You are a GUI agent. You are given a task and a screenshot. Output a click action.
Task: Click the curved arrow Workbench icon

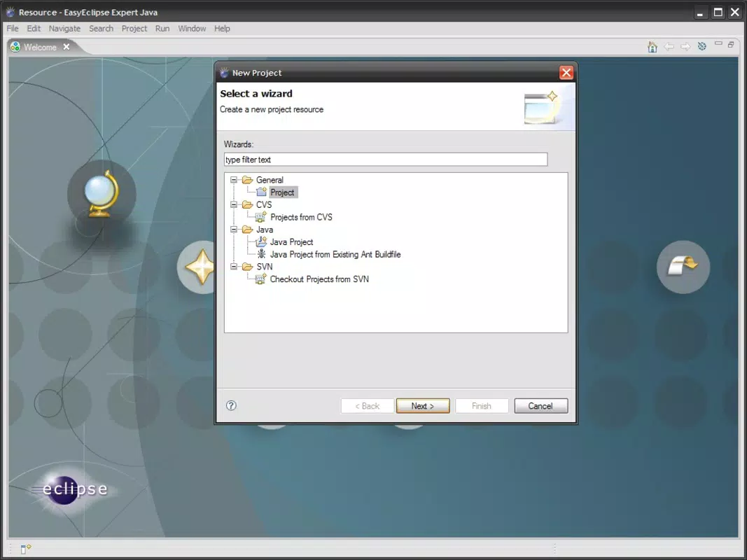(x=683, y=267)
